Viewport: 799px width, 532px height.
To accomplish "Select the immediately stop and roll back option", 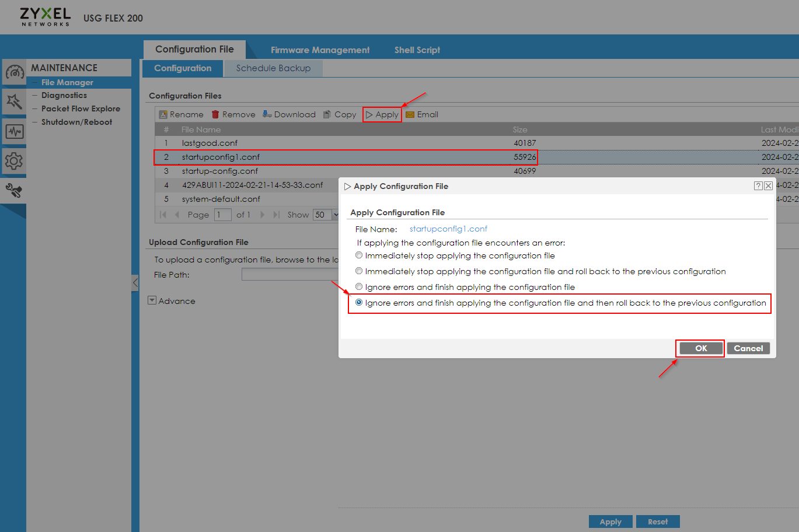I will pos(358,271).
